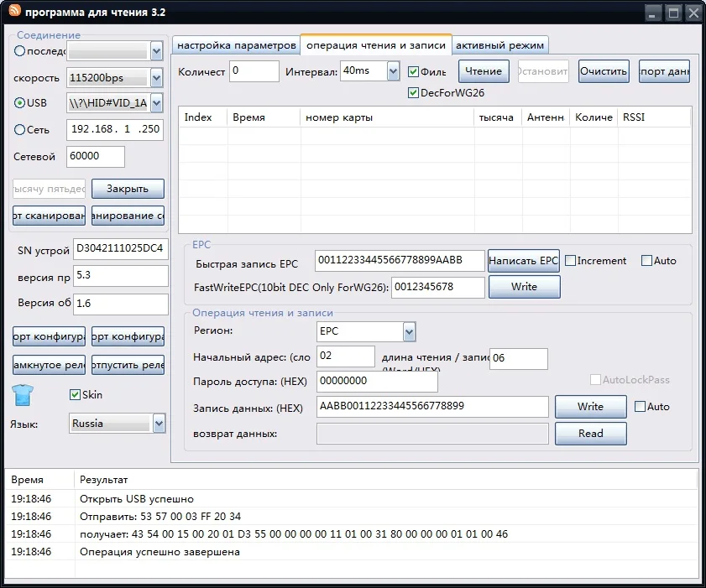This screenshot has width=706, height=588.
Task: Switch to настройка параметров tab
Action: click(237, 45)
